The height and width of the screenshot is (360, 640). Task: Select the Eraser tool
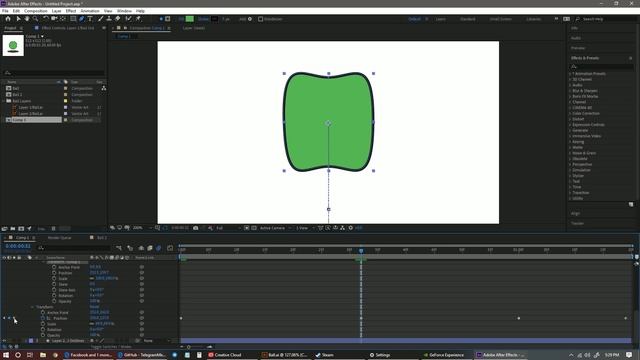pos(118,19)
